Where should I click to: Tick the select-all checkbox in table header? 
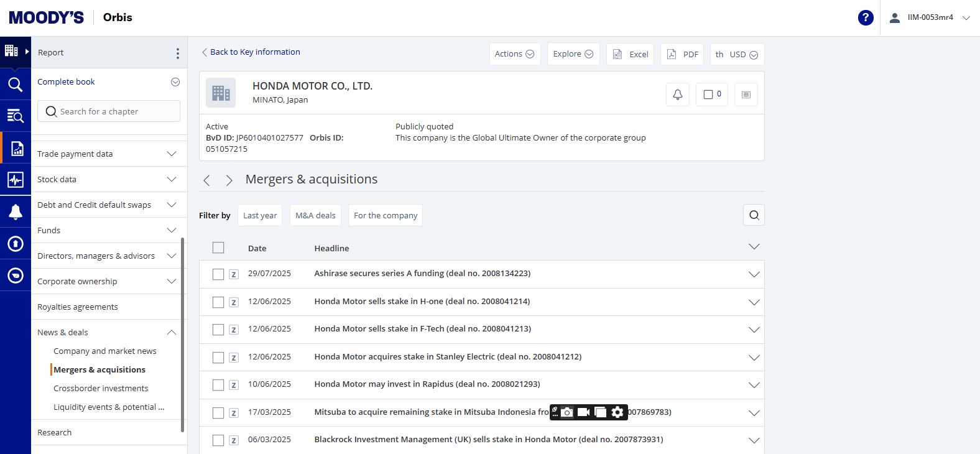tap(218, 248)
